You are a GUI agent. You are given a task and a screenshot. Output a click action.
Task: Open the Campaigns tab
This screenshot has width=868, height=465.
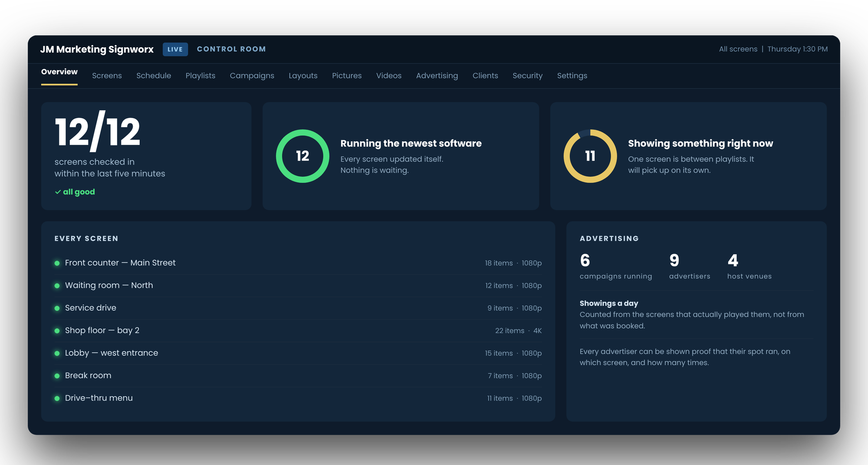click(x=252, y=76)
